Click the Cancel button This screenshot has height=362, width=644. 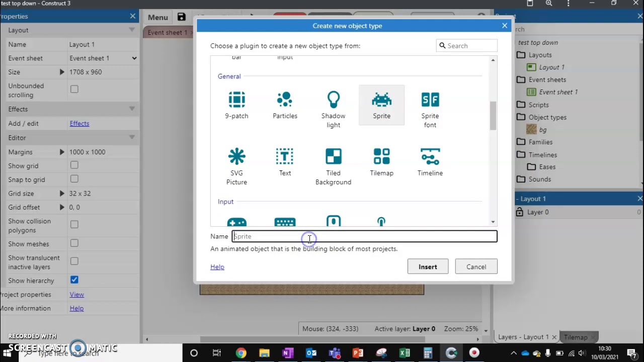point(476,267)
